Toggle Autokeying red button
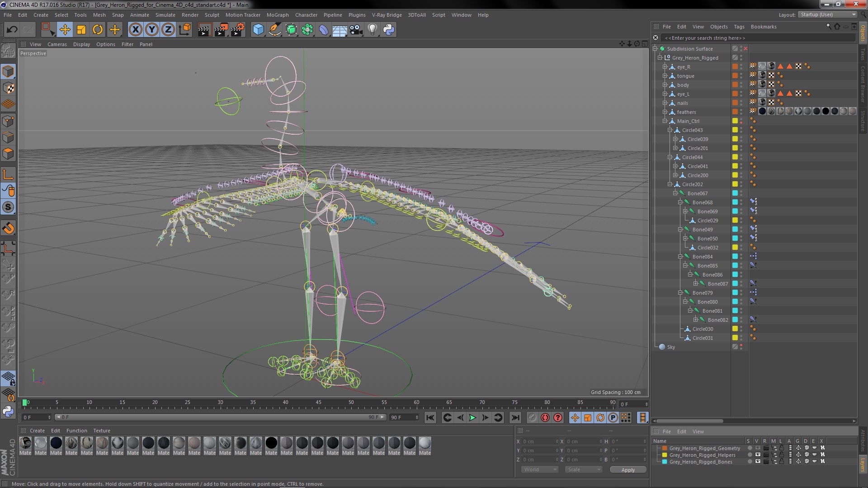This screenshot has width=868, height=488. (545, 418)
